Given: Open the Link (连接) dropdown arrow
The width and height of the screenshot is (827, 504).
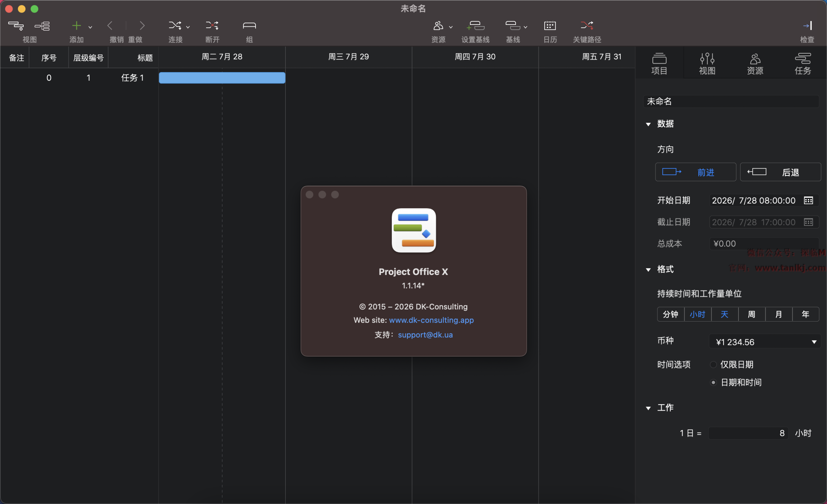Looking at the screenshot, I should (x=188, y=27).
